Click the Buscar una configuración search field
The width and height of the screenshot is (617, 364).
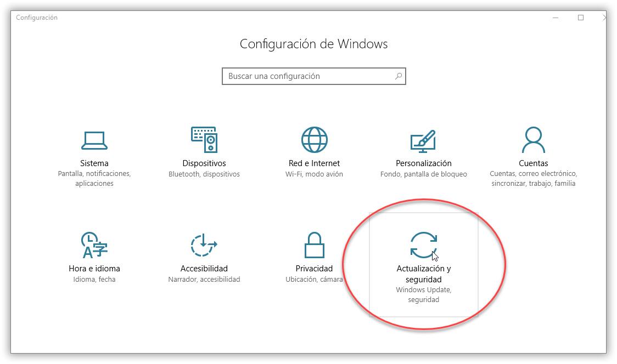pos(313,76)
